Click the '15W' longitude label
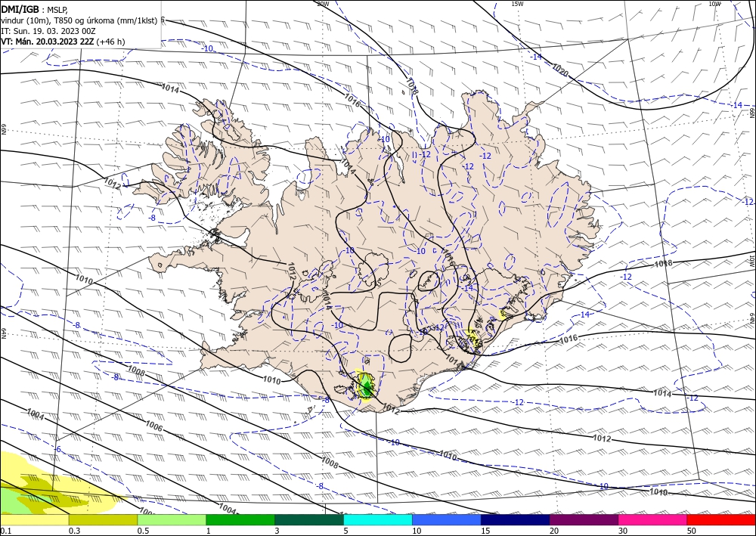 (x=517, y=4)
